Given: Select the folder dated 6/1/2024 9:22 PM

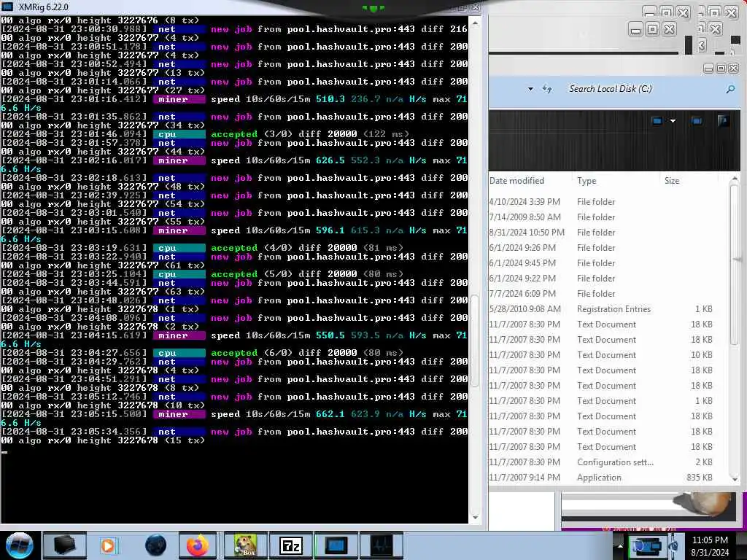Looking at the screenshot, I should click(x=608, y=278).
